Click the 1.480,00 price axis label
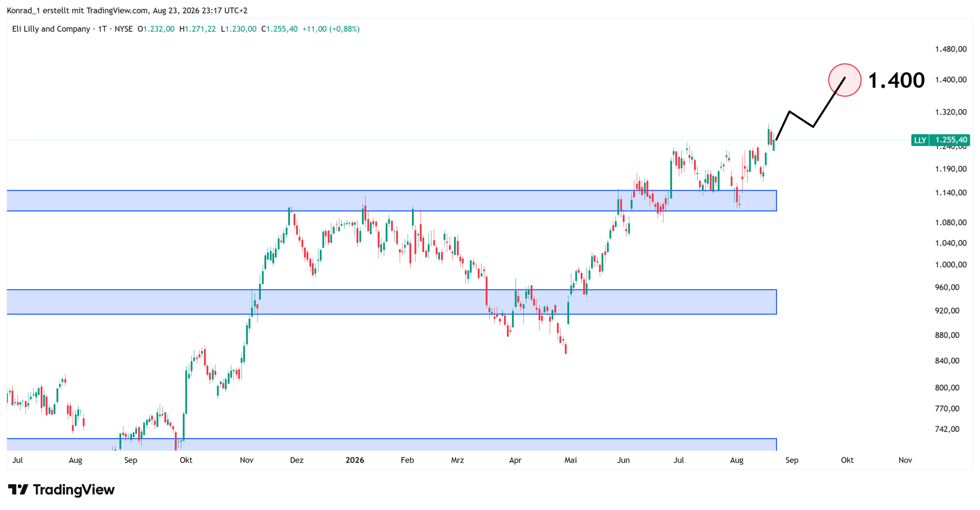The width and height of the screenshot is (980, 510). tap(951, 49)
